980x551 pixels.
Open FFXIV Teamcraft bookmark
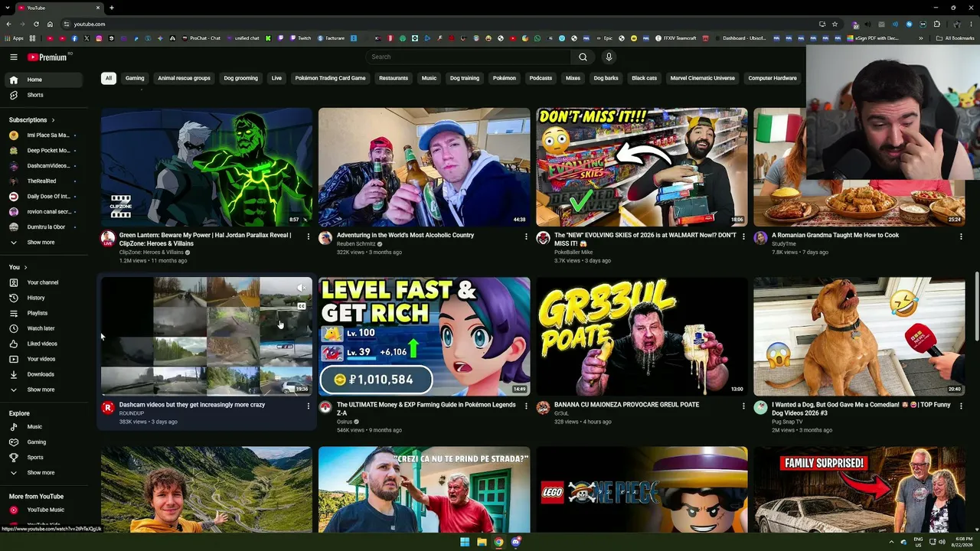coord(675,38)
